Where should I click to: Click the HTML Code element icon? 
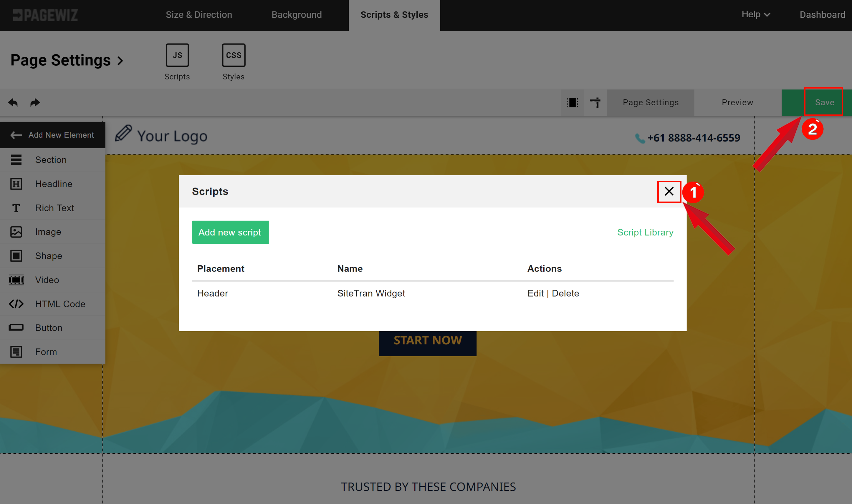(x=16, y=304)
